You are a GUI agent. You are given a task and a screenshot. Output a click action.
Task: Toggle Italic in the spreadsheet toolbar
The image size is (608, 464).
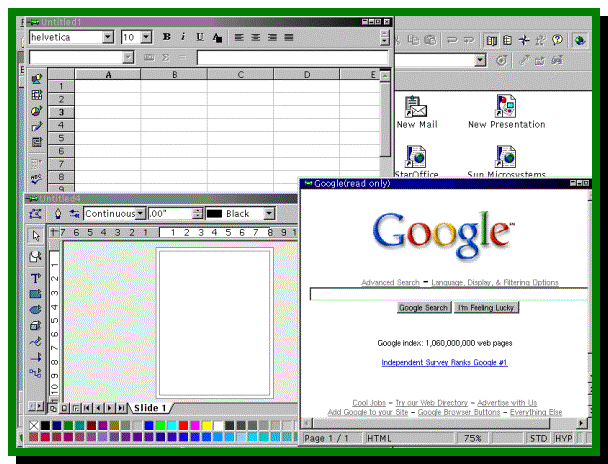click(183, 37)
